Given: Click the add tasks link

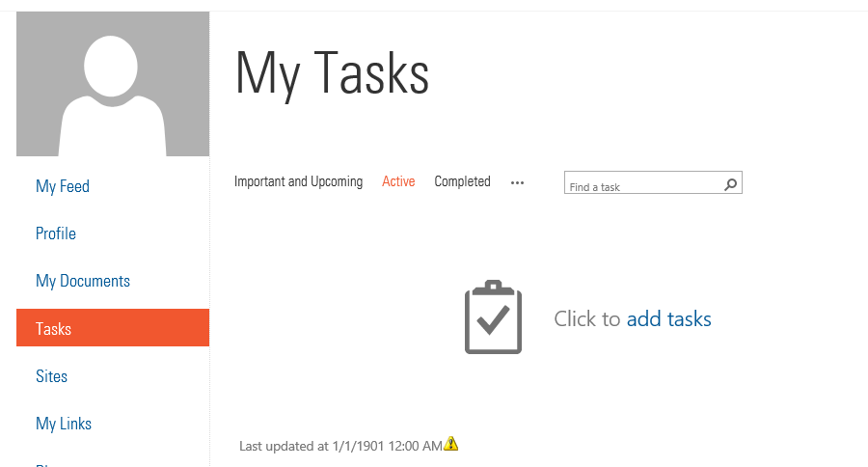Looking at the screenshot, I should tap(668, 318).
